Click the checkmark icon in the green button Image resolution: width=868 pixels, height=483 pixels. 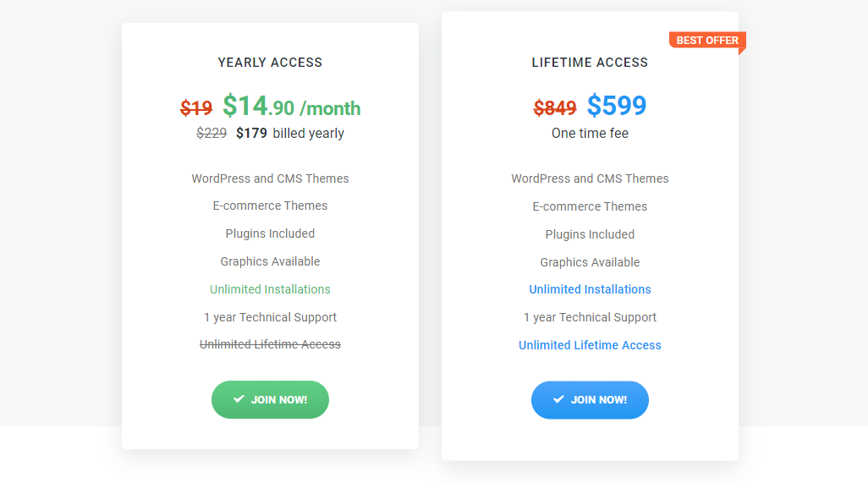tap(239, 399)
